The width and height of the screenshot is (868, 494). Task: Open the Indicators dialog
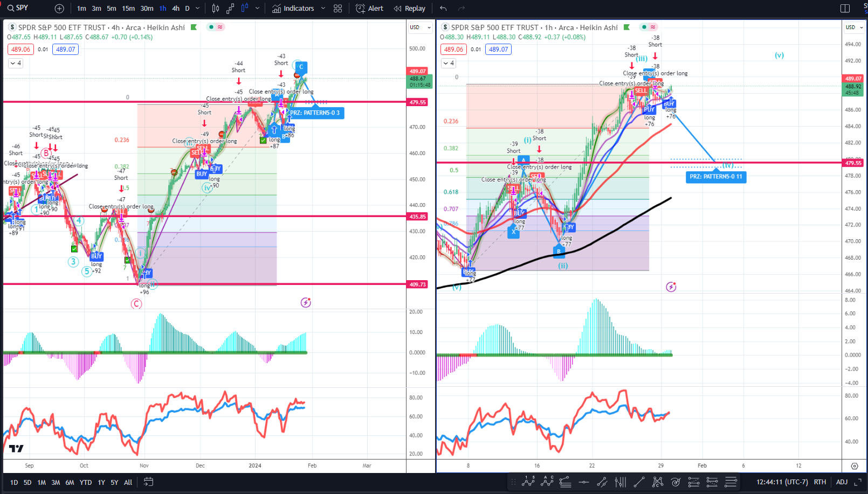[293, 8]
